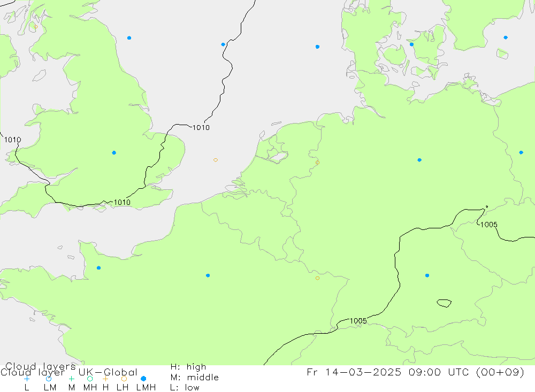The width and height of the screenshot is (535, 392).
Task: Select the blue LMH marker over central England
Action: tap(114, 152)
